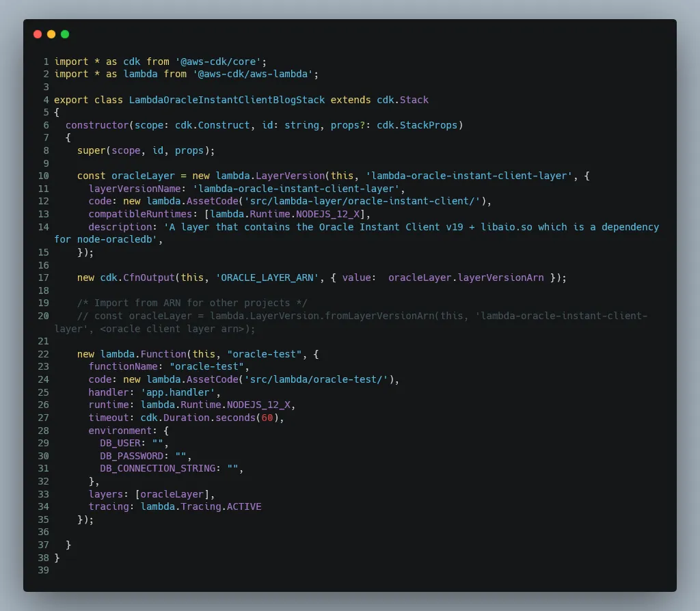Click the timeout value 60

pyautogui.click(x=267, y=418)
